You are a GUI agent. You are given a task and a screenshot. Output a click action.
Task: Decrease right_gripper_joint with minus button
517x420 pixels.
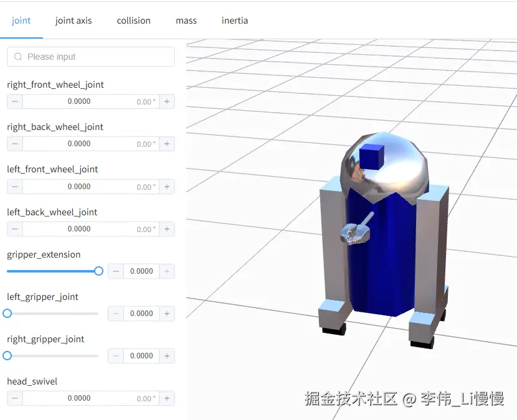click(116, 356)
